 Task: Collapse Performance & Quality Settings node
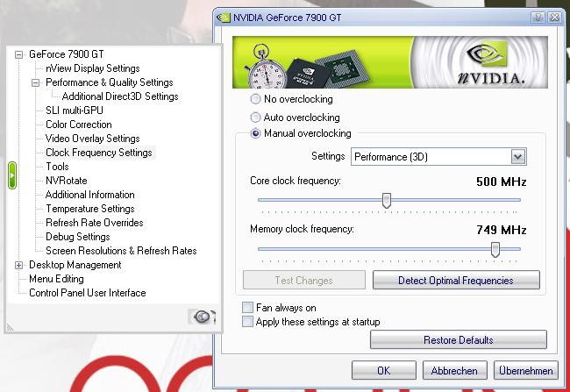coord(35,83)
